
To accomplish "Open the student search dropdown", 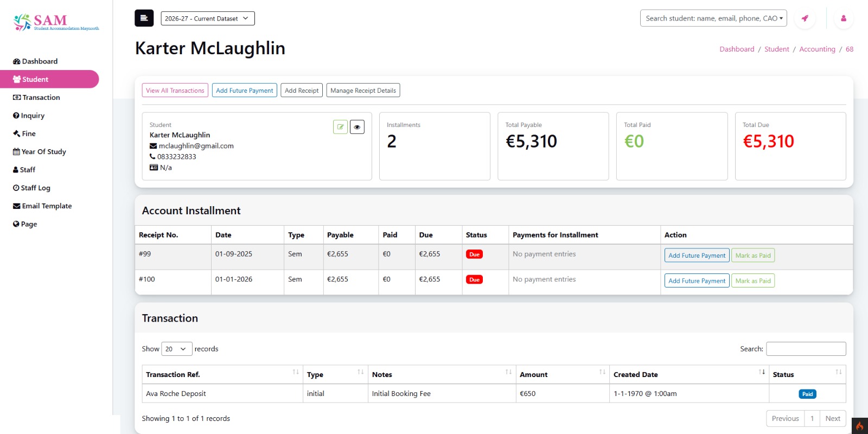I will pos(713,18).
